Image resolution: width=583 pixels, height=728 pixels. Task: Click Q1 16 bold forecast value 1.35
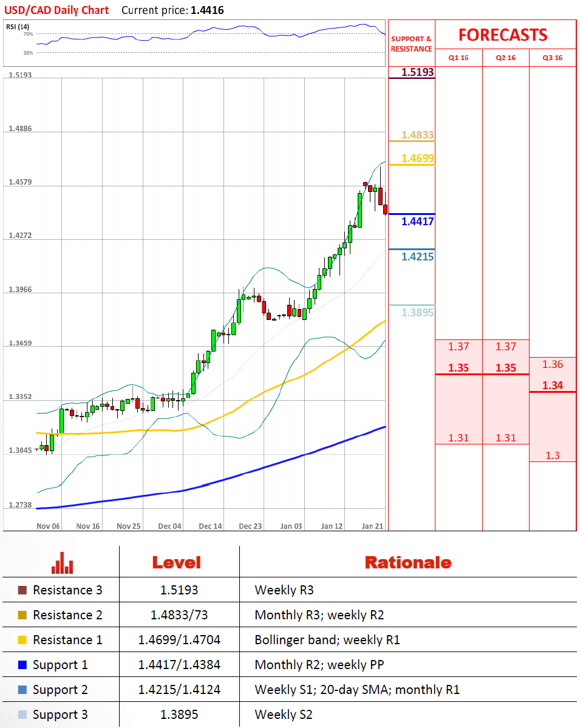click(x=459, y=368)
